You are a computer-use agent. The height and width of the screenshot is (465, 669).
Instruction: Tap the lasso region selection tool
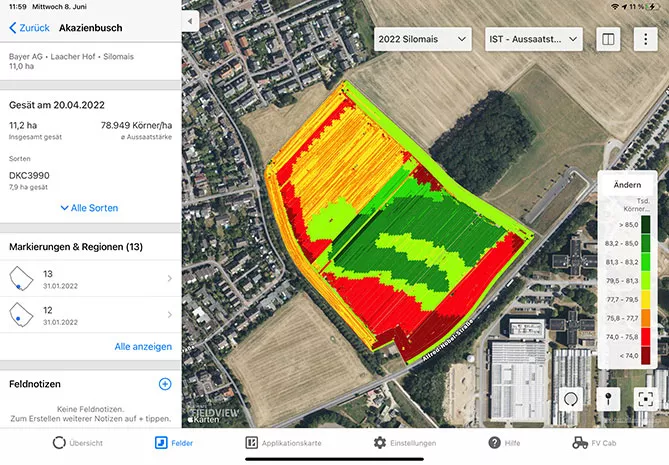pyautogui.click(x=572, y=398)
